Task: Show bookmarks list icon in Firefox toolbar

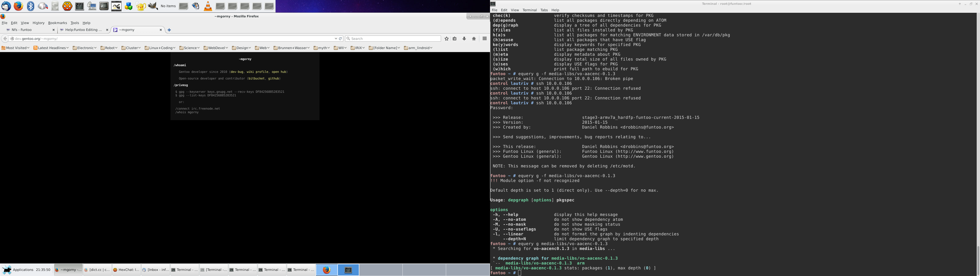Action: coord(455,39)
